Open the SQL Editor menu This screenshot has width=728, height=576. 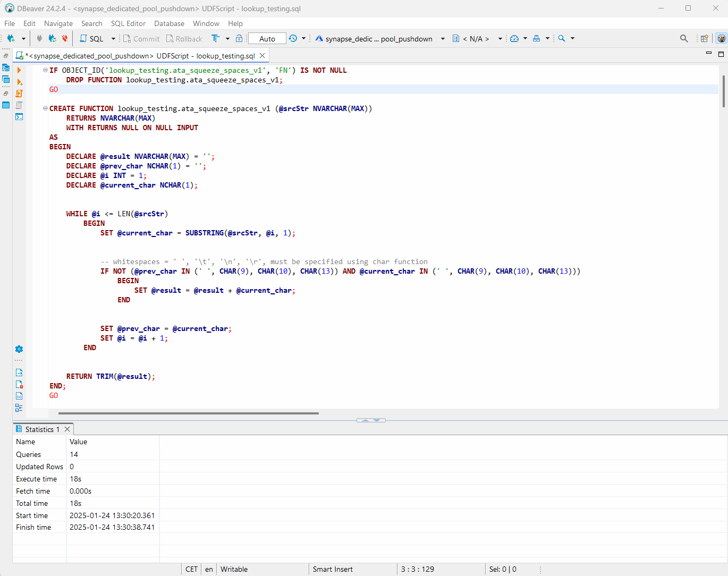coord(128,23)
